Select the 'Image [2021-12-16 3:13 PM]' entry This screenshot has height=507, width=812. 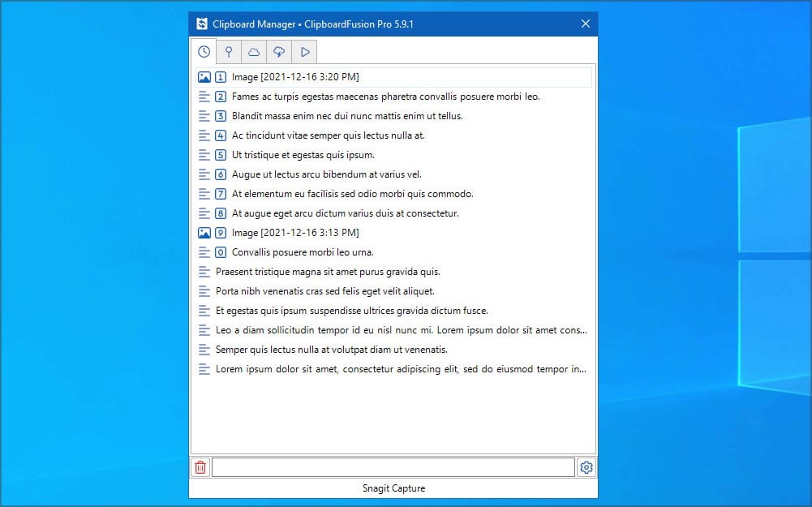click(x=295, y=233)
